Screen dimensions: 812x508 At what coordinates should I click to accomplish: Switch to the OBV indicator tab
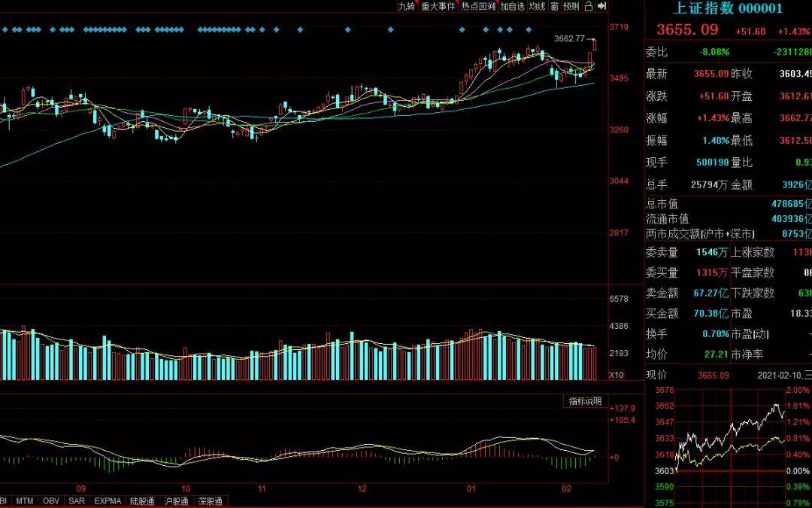(50, 501)
